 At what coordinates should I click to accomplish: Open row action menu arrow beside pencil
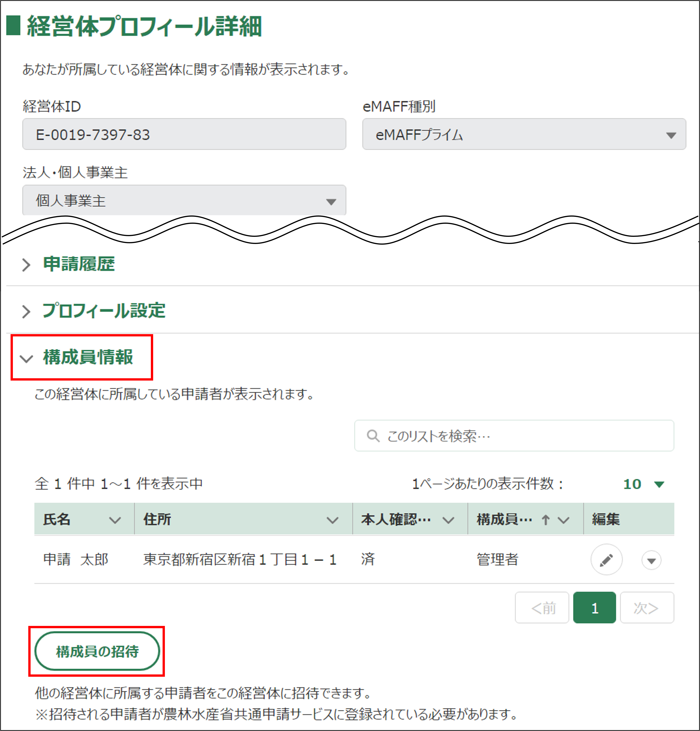(651, 561)
